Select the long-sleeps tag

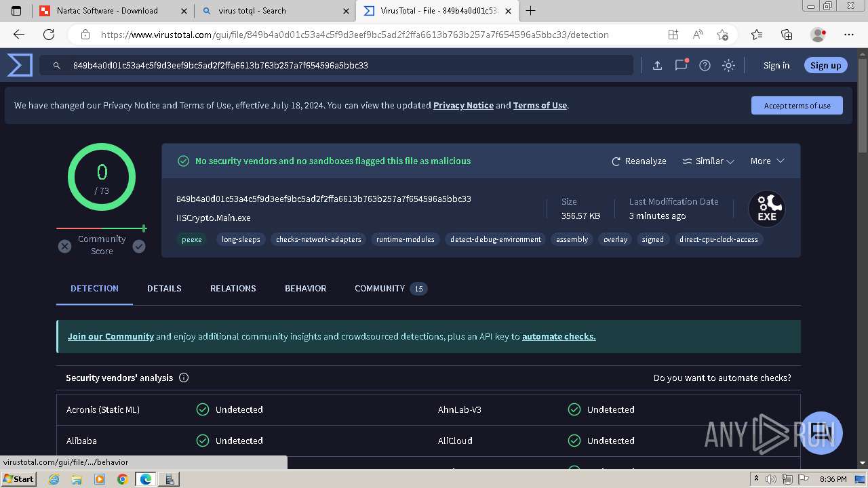[x=241, y=239]
